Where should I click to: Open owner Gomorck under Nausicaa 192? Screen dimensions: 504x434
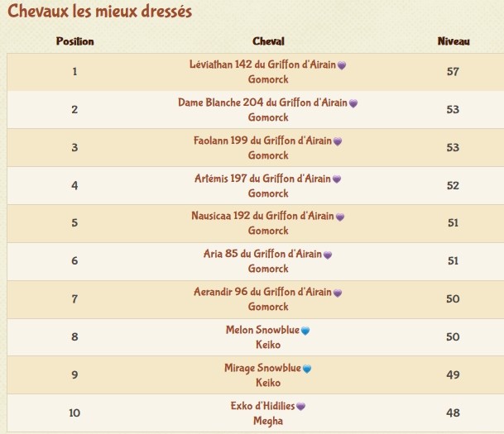pos(268,231)
